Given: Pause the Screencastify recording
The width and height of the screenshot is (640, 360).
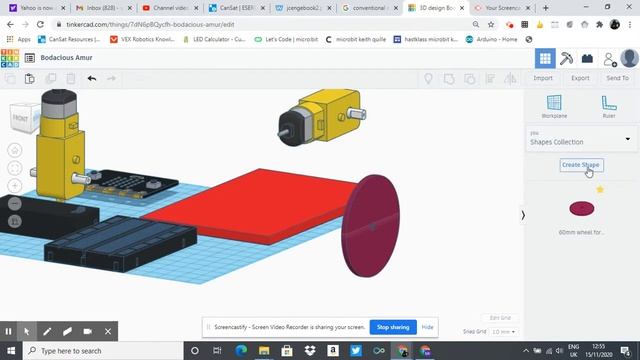Looking at the screenshot, I should click(x=8, y=331).
